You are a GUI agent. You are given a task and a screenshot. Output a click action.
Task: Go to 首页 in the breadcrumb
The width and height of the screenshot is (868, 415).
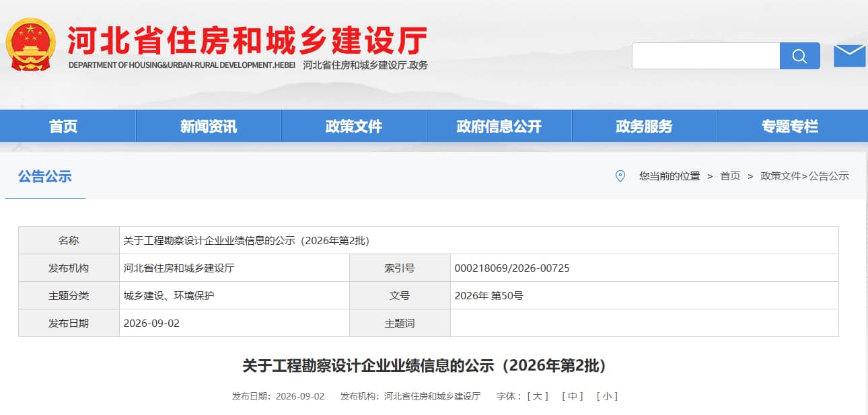[730, 176]
